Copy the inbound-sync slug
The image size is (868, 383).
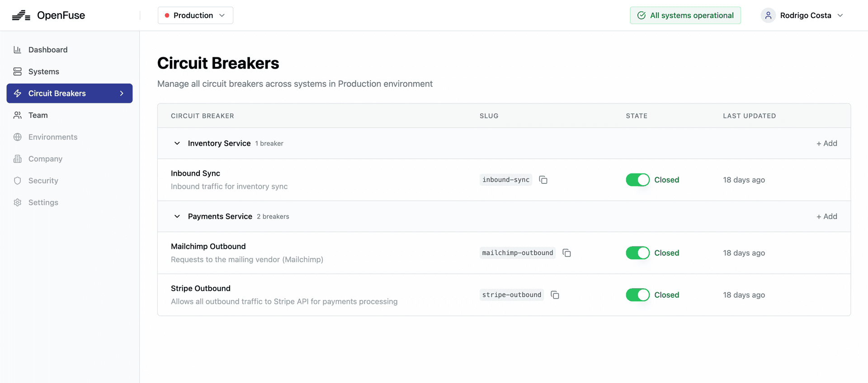[543, 180]
